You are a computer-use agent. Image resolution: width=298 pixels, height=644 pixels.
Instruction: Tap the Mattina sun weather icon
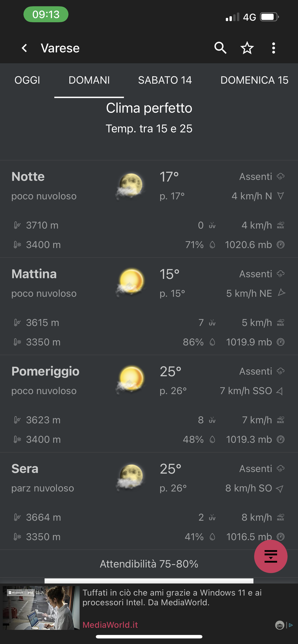pos(131,283)
